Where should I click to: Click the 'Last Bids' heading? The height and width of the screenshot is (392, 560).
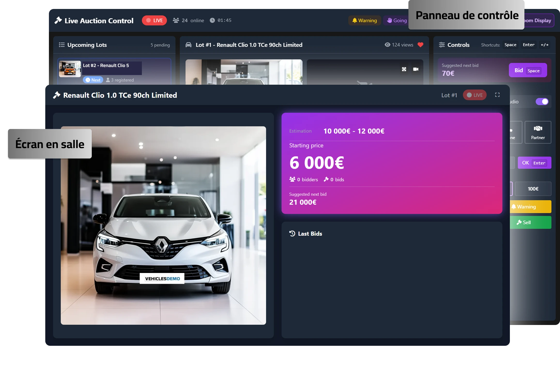pyautogui.click(x=310, y=234)
